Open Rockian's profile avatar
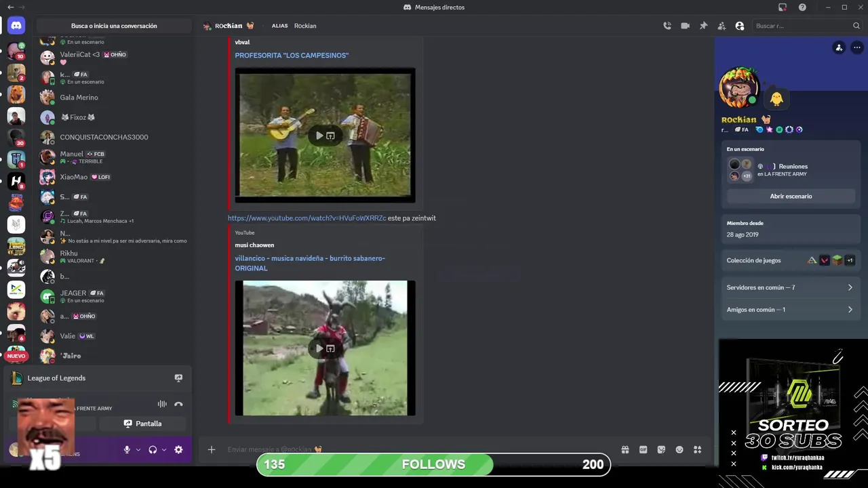 738,87
